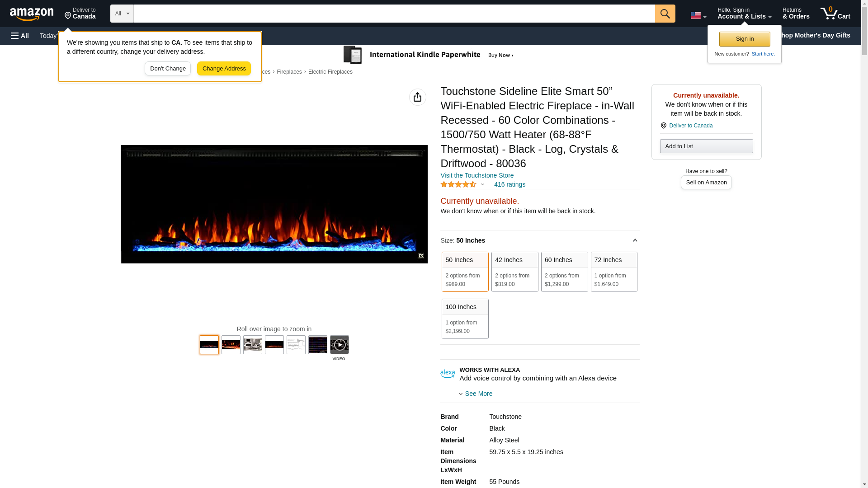Click the Amazon logo
868x488 pixels.
tap(32, 14)
